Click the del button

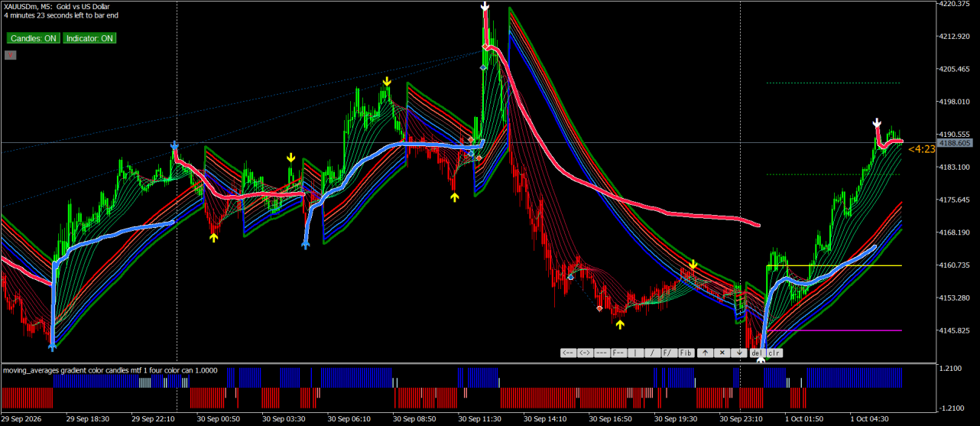758,353
